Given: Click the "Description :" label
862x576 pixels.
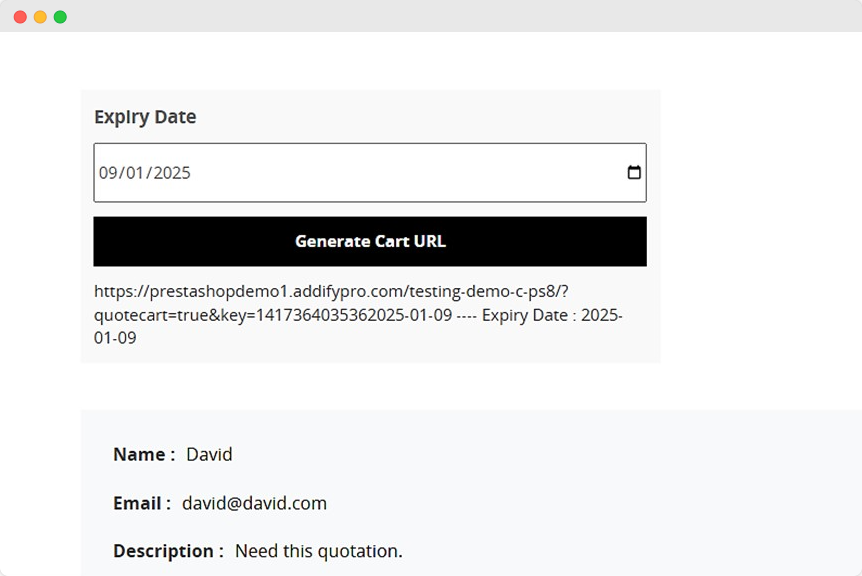Looking at the screenshot, I should click(x=168, y=551).
